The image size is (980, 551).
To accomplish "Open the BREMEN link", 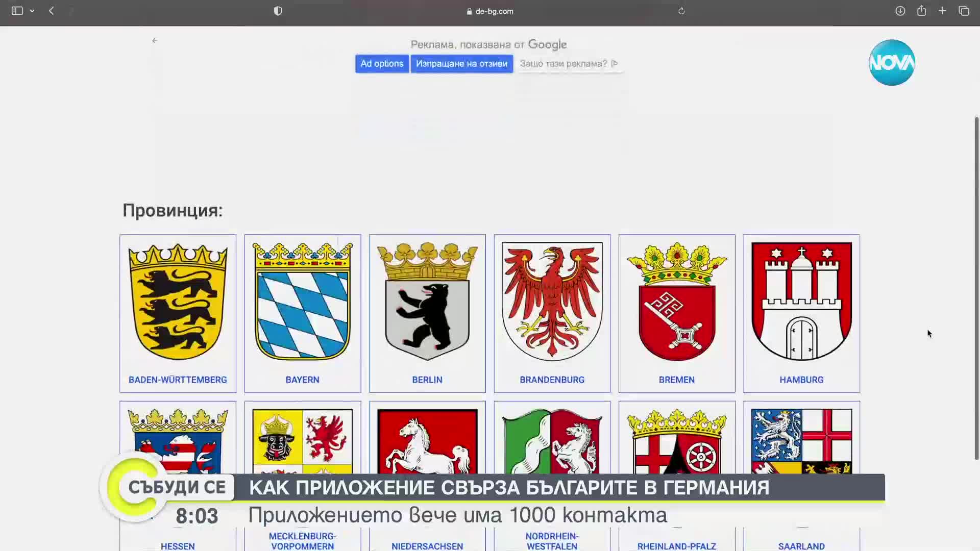I will [x=677, y=380].
